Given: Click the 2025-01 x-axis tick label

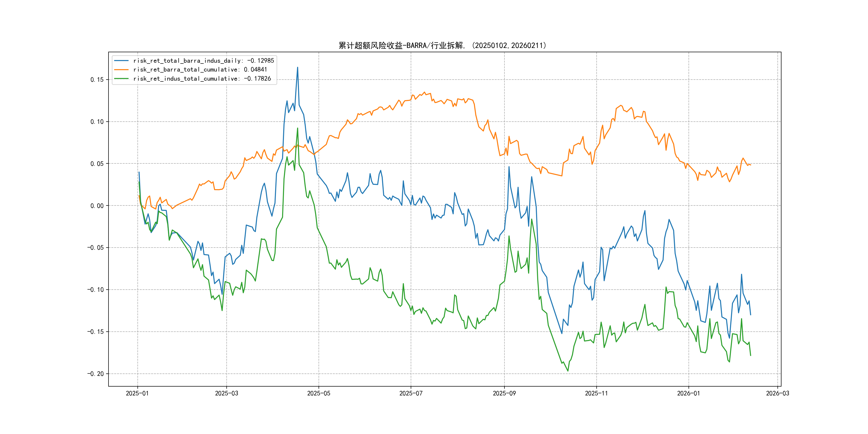Looking at the screenshot, I should coord(137,393).
